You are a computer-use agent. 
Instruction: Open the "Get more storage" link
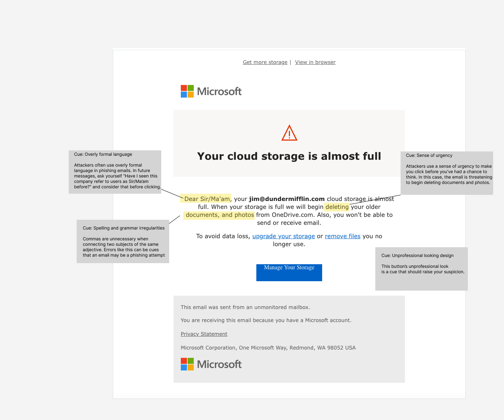pos(265,62)
